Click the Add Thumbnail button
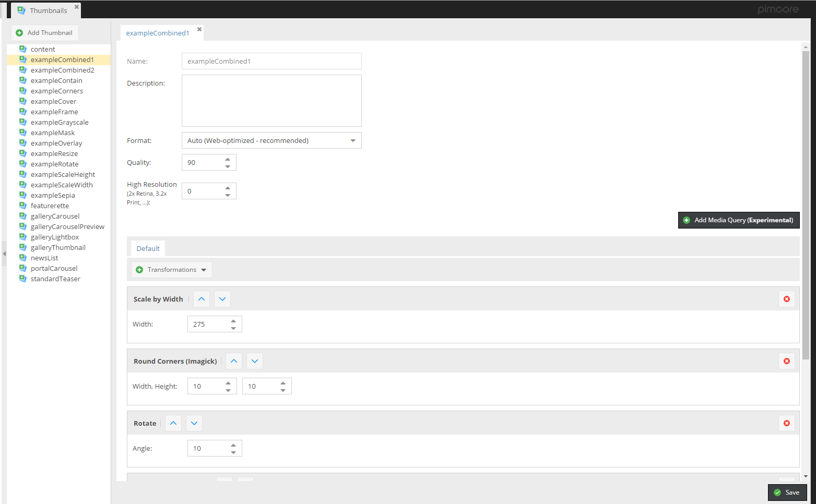This screenshot has width=816, height=504. (x=45, y=33)
